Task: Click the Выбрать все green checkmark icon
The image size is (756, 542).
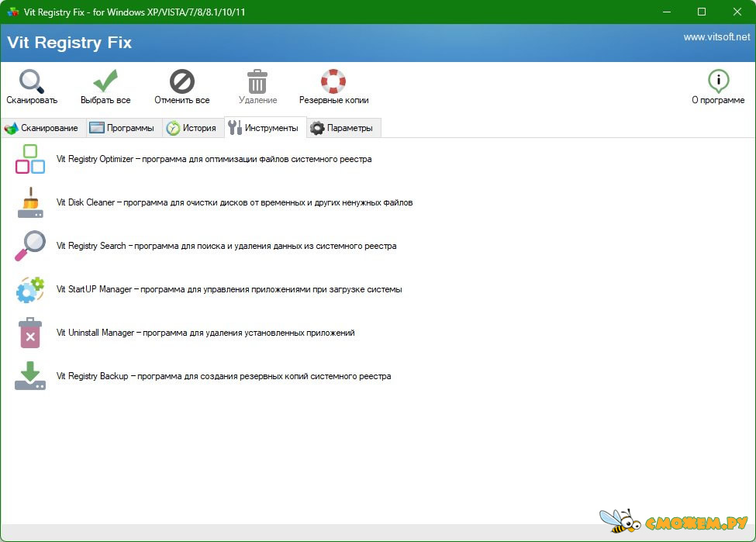Action: (105, 81)
